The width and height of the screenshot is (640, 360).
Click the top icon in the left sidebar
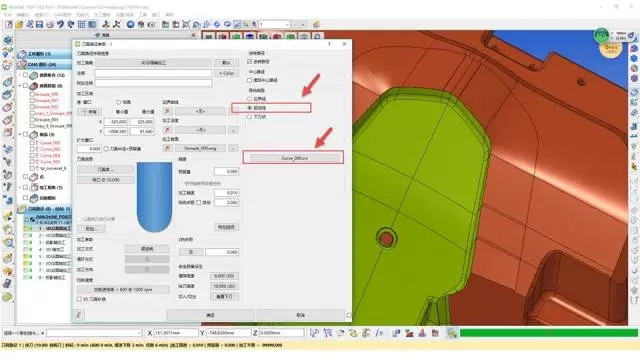7,40
